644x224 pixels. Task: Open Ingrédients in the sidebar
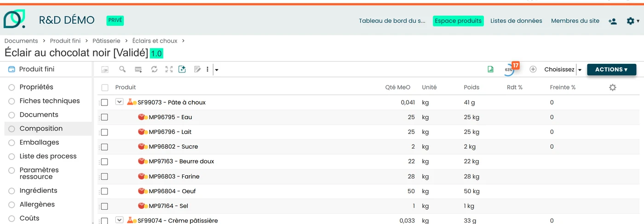pyautogui.click(x=38, y=190)
